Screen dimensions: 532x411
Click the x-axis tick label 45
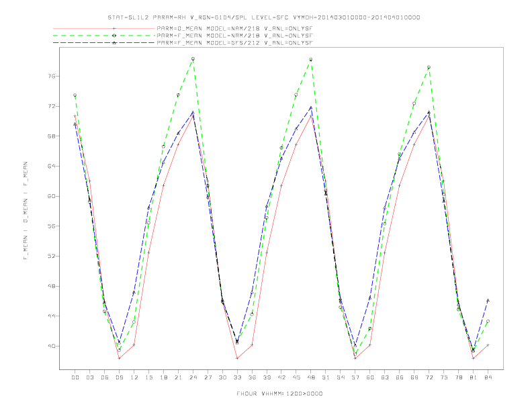pyautogui.click(x=296, y=377)
